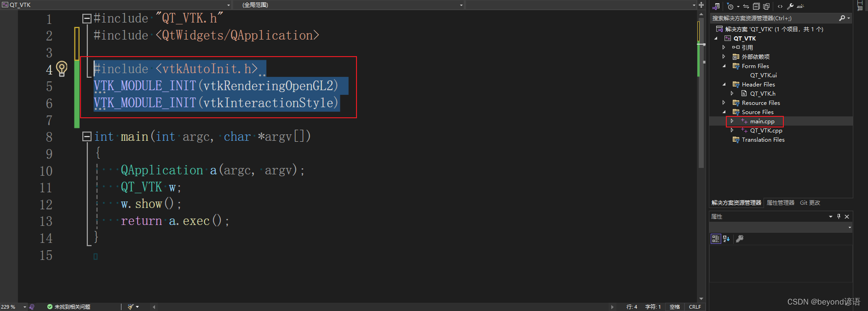Screen dimensions: 868x311
Task: Open the 229% zoom level control
Action: click(x=12, y=306)
